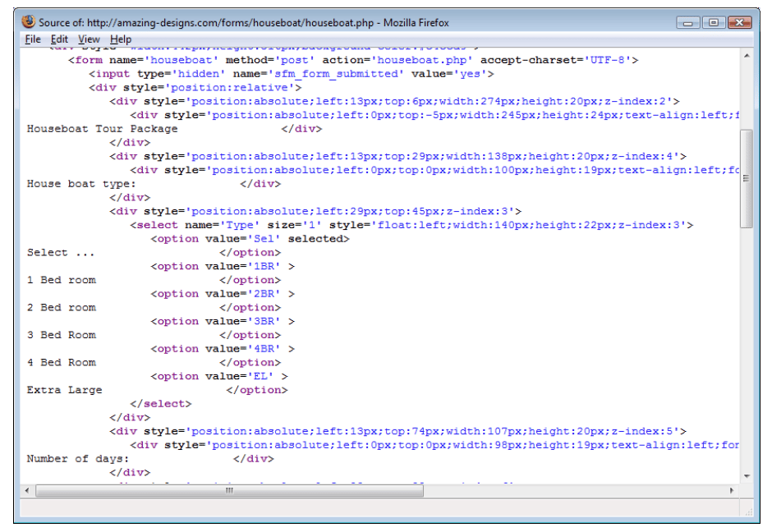
Task: Click option value='EL' line
Action: click(219, 377)
